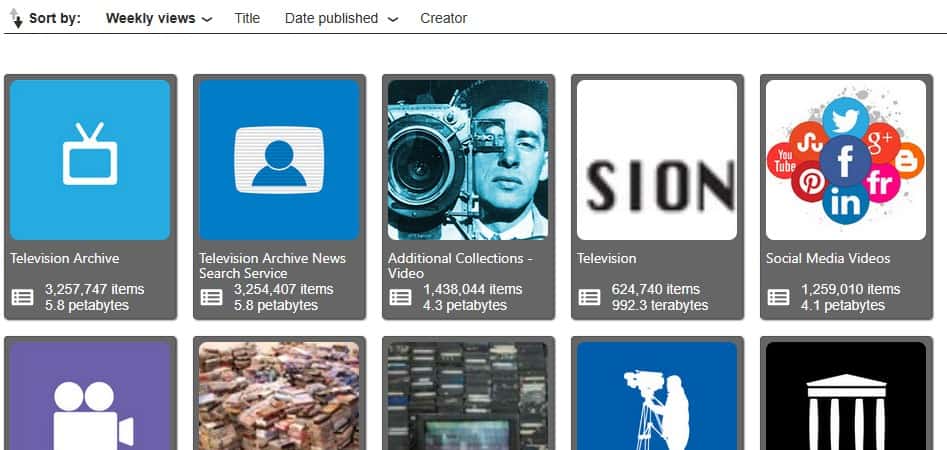Click the Television Archive TV icon
This screenshot has height=450, width=947.
90,160
